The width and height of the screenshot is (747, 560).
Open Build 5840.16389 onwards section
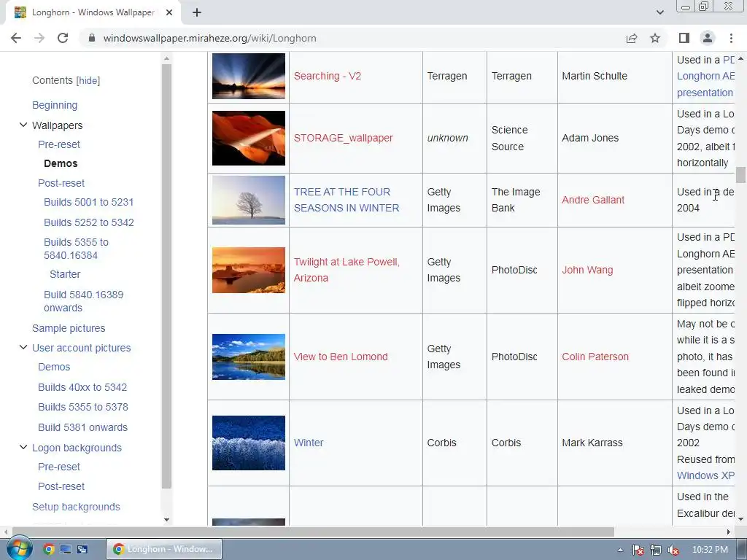pos(83,301)
